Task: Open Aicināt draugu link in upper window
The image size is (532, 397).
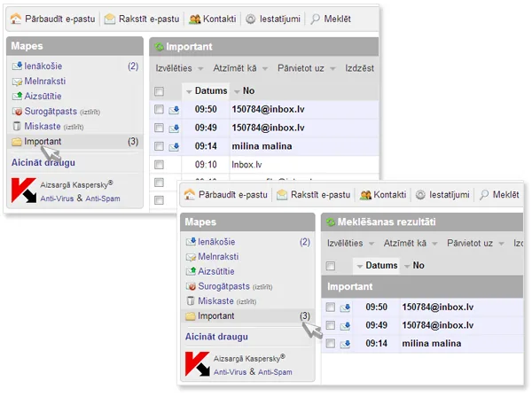Action: (43, 163)
